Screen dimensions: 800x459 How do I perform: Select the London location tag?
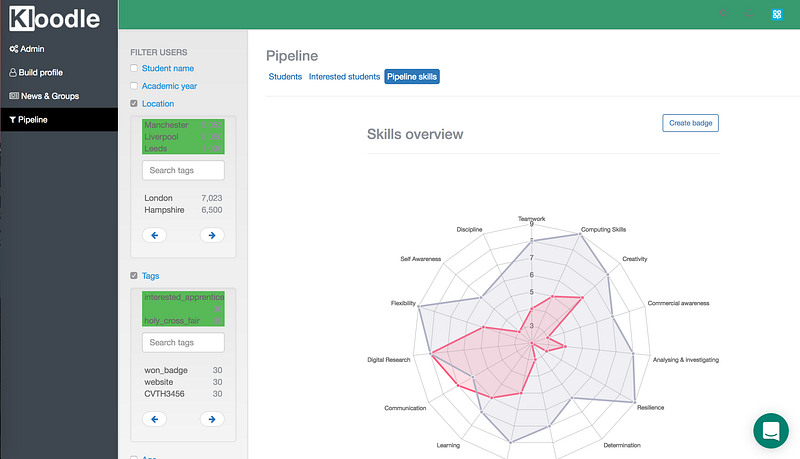158,198
